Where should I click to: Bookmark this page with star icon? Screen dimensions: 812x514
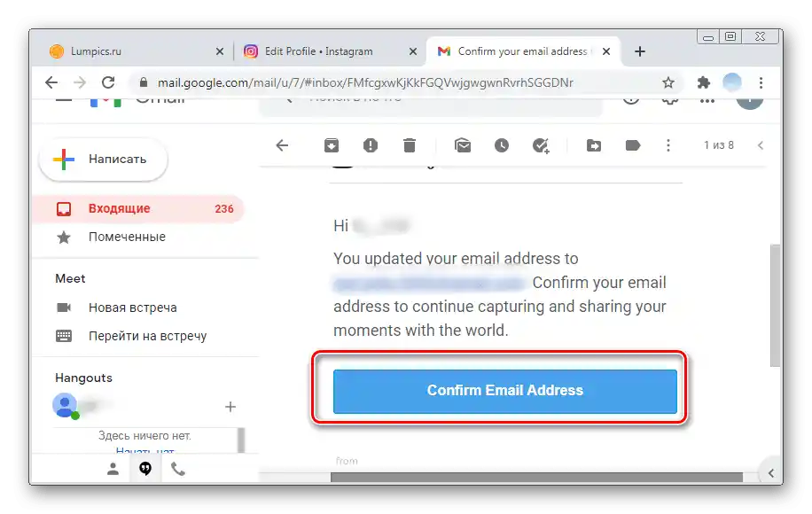[x=668, y=82]
